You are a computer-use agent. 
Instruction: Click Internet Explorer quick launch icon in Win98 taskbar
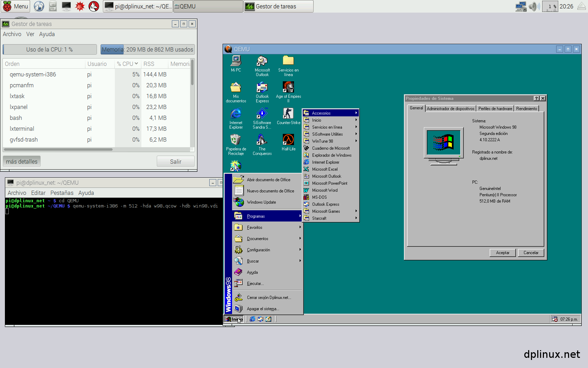coord(252,319)
